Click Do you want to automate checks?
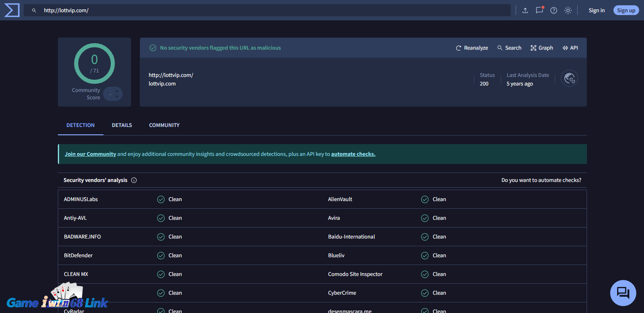 coord(541,180)
